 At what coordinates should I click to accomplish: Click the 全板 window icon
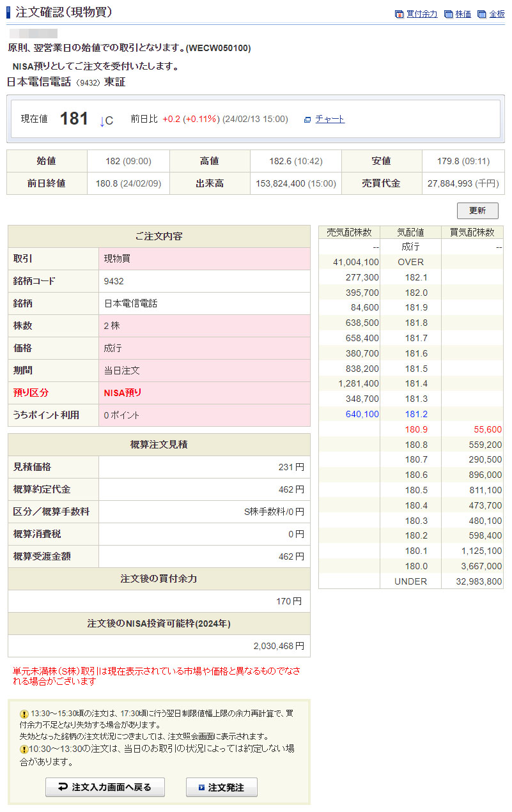(x=482, y=14)
